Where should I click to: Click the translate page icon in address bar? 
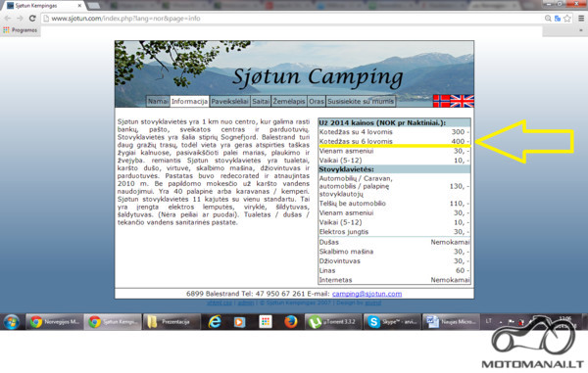tap(558, 19)
